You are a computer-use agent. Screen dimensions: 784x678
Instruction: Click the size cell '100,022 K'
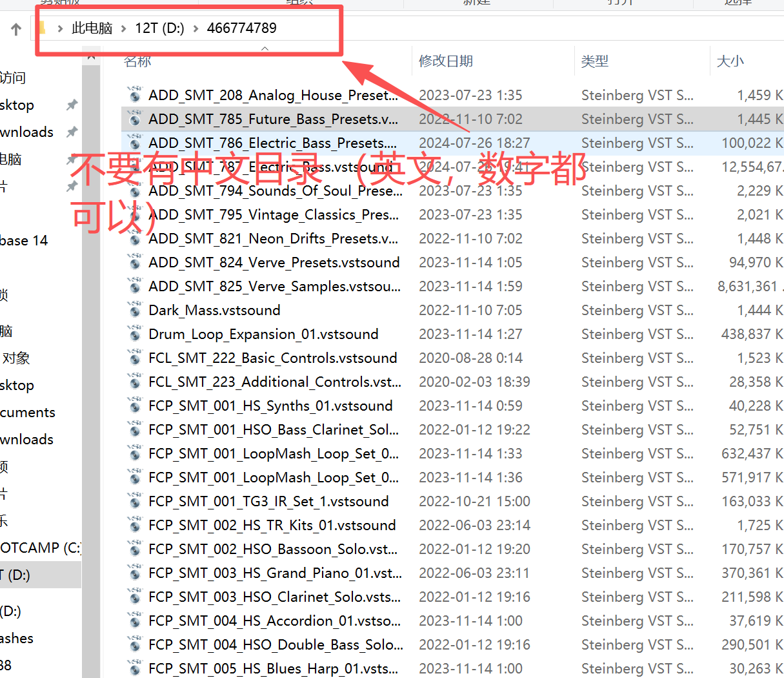(x=752, y=143)
